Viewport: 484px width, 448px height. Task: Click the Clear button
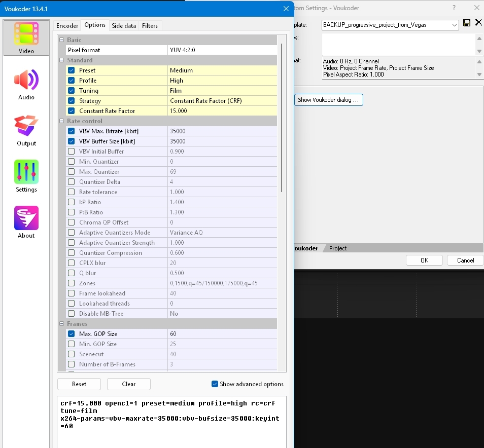point(129,384)
